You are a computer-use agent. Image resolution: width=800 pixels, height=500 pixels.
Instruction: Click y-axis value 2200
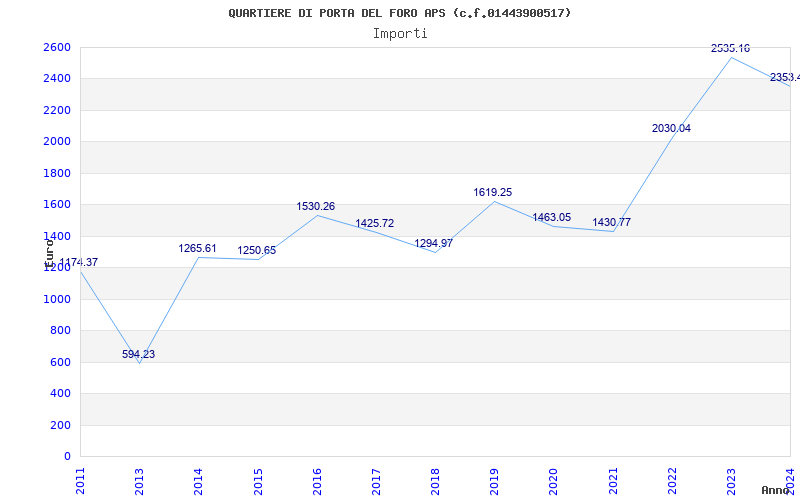pos(58,110)
